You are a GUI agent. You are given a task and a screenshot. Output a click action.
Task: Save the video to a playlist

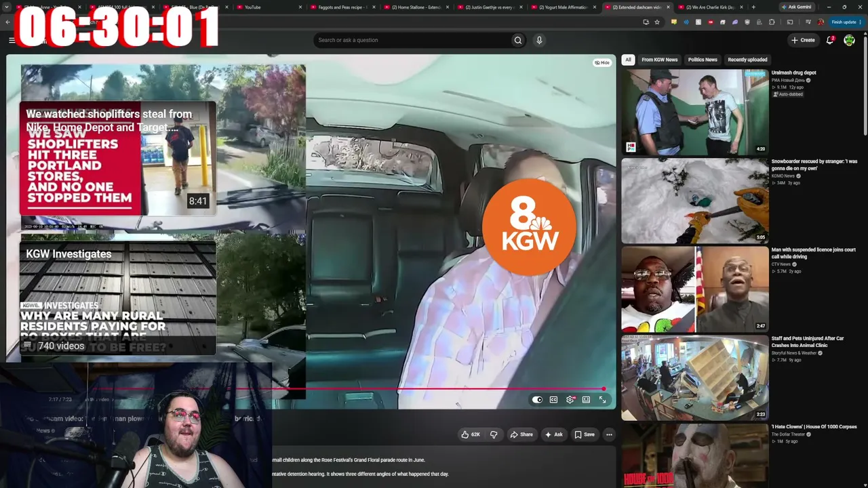coord(585,434)
